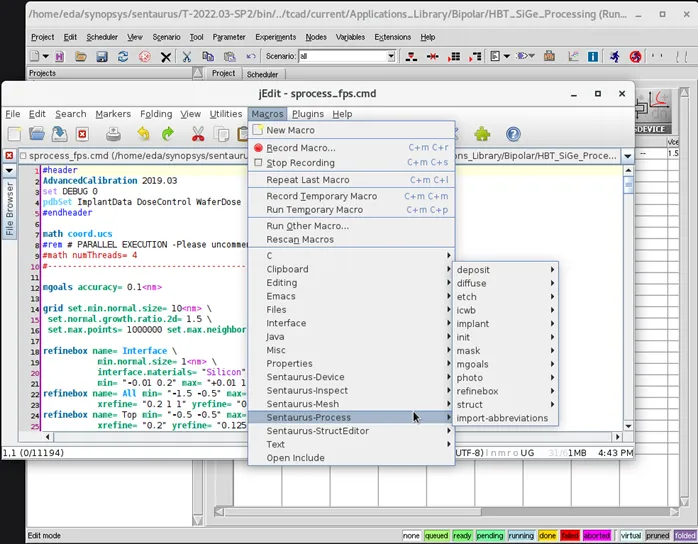
Task: Toggle Stop Recording checkbox entry
Action: 258,162
